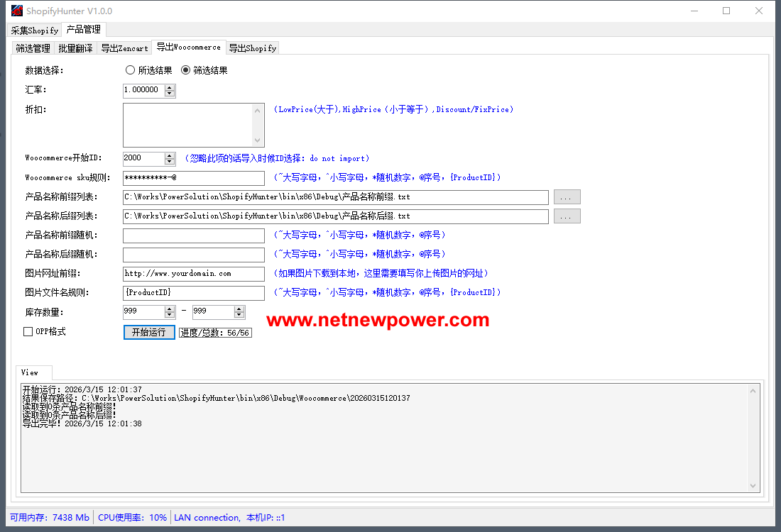The height and width of the screenshot is (532, 781).
Task: Enable the OPP格式 checkbox
Action: click(x=28, y=331)
